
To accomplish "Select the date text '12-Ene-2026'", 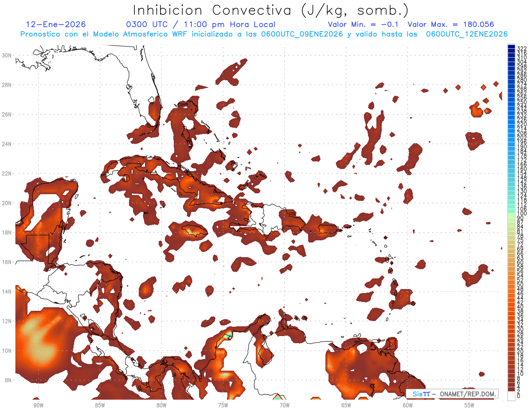I will point(56,25).
